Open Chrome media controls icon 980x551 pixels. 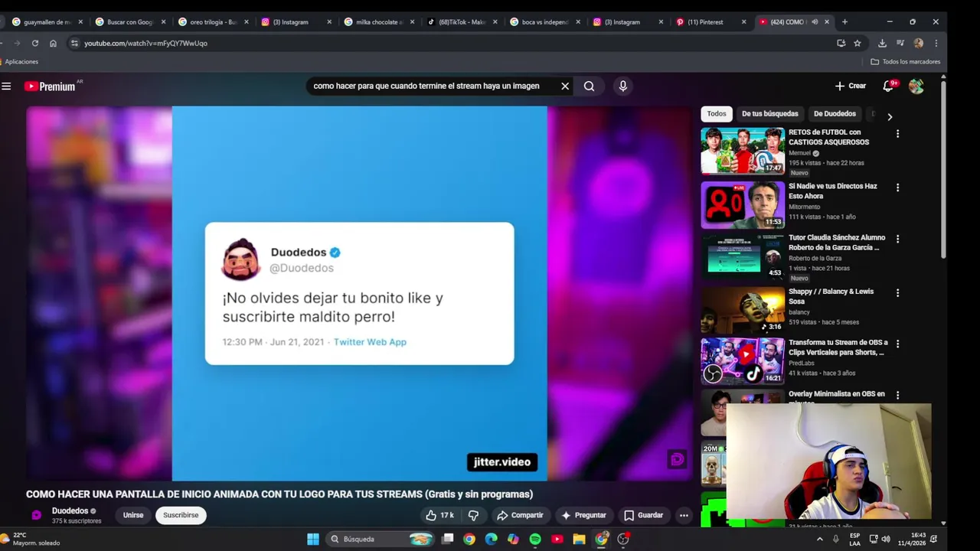click(x=900, y=44)
